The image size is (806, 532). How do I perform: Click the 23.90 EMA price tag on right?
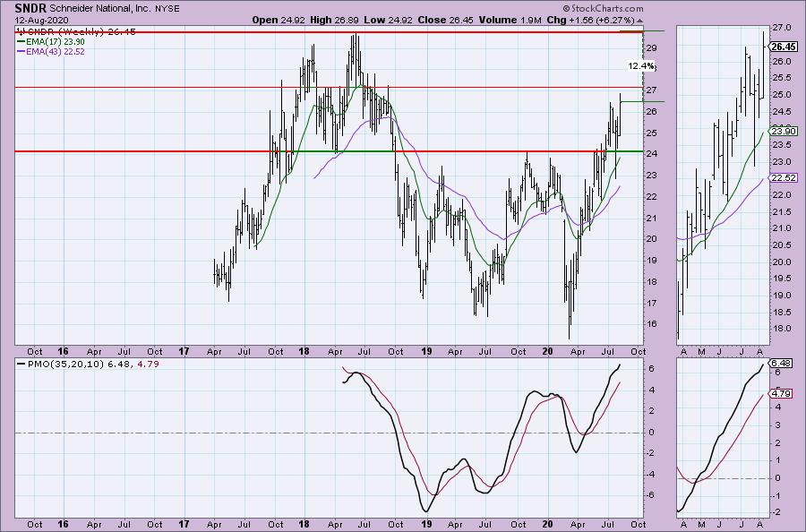(x=784, y=131)
